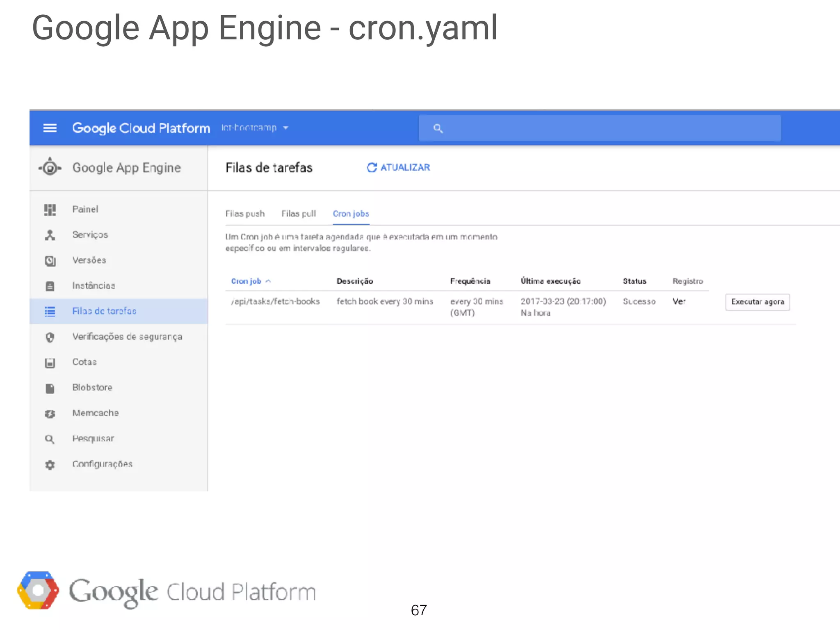
Task: Open the Memcache sidebar entry
Action: (x=96, y=413)
